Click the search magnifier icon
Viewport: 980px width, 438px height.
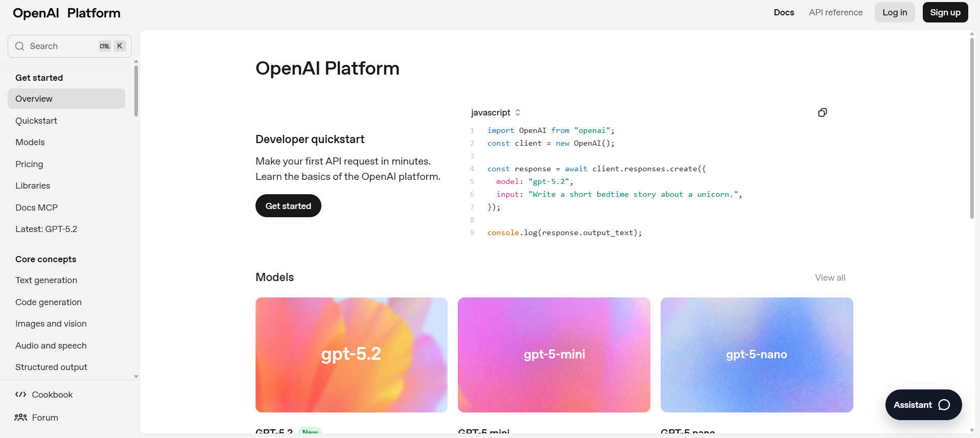(x=20, y=47)
